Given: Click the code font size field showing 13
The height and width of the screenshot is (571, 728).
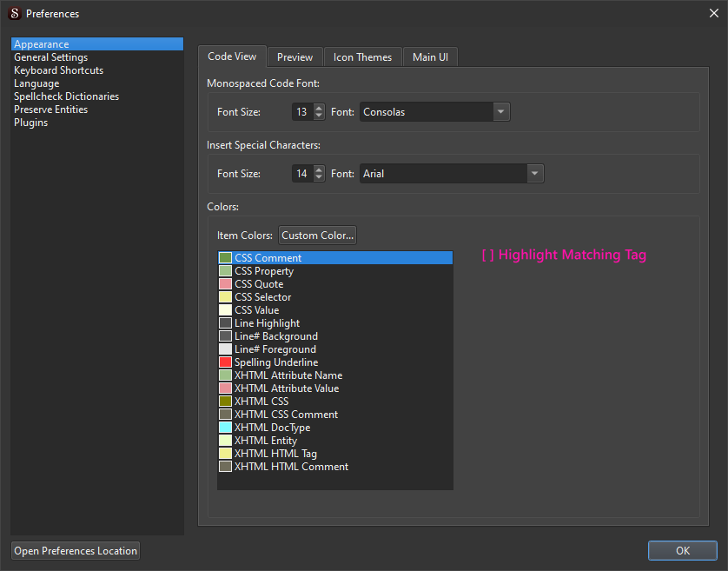Looking at the screenshot, I should point(302,112).
